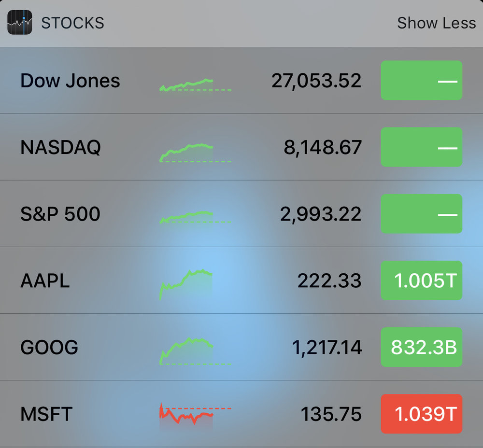Open the Stocks app icon
483x448 pixels.
pos(20,23)
